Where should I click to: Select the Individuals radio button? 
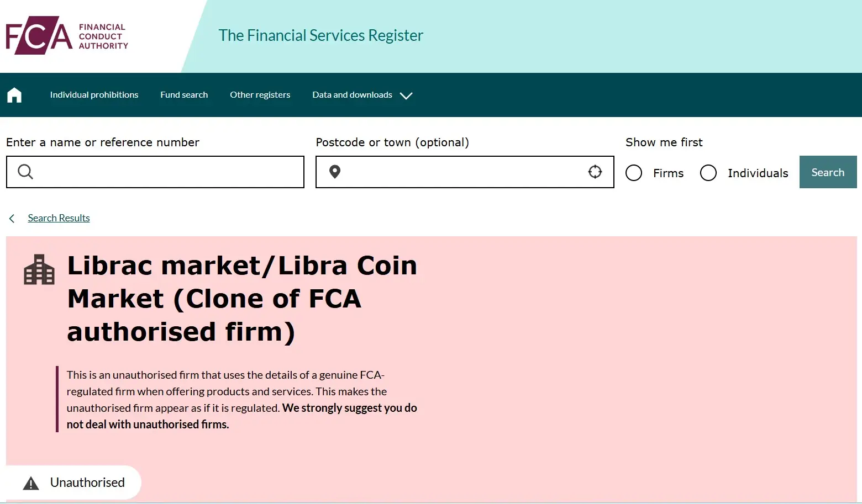pos(708,173)
